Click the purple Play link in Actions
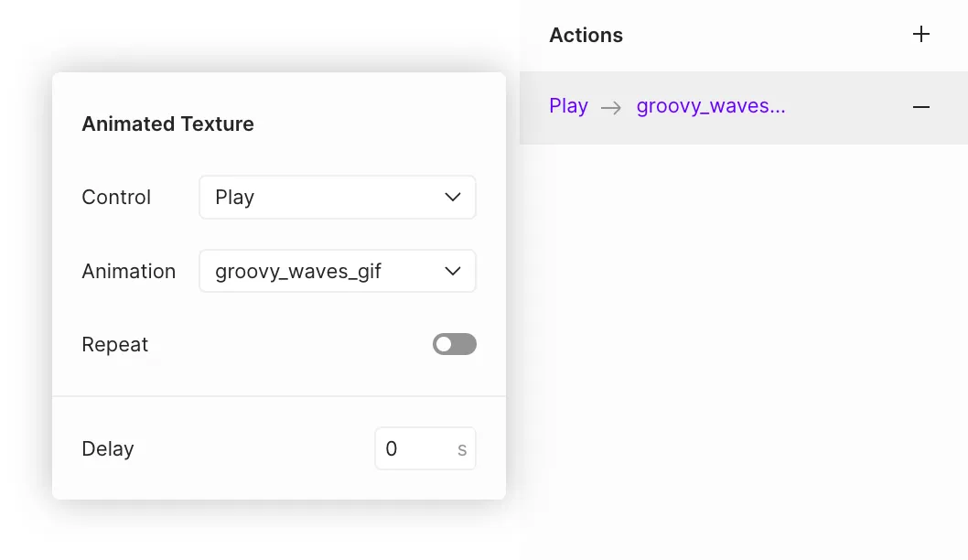 (x=568, y=106)
